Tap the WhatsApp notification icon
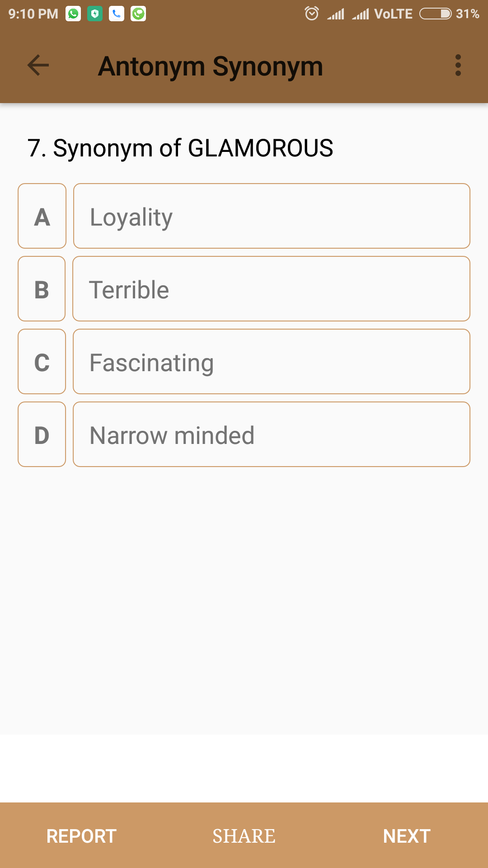The height and width of the screenshot is (868, 488). [x=73, y=14]
